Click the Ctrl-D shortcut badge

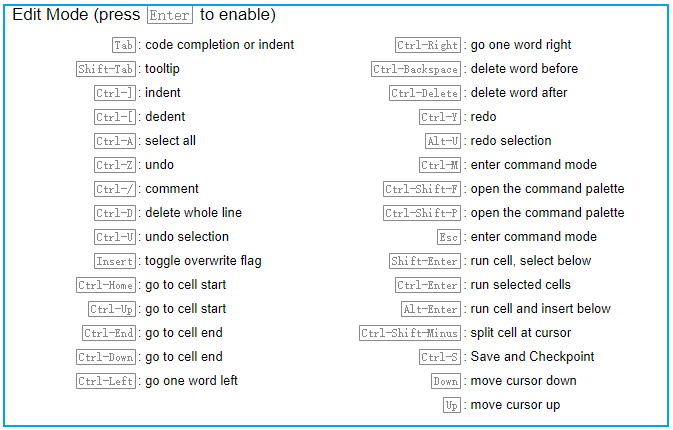pyautogui.click(x=114, y=213)
